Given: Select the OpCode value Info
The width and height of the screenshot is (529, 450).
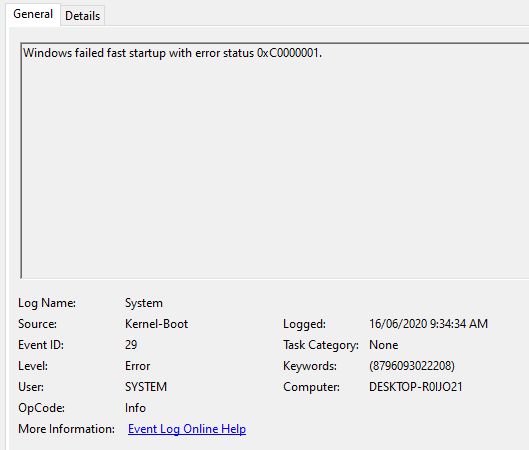Looking at the screenshot, I should coord(135,408).
